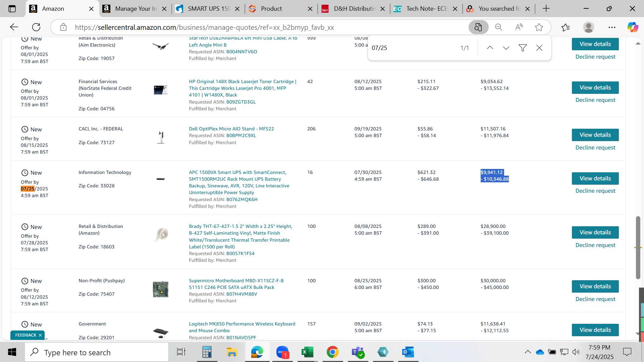
Task: Show hidden system tray icons
Action: tap(528, 352)
